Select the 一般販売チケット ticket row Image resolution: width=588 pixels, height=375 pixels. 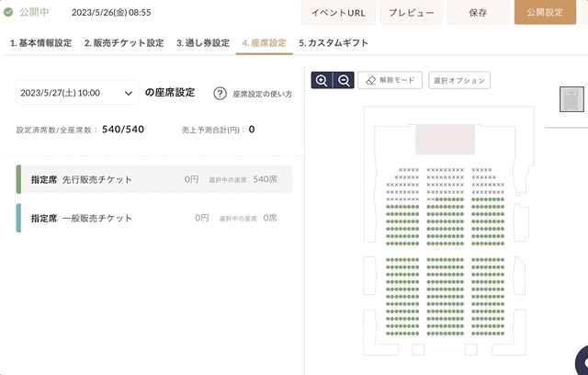click(x=154, y=218)
